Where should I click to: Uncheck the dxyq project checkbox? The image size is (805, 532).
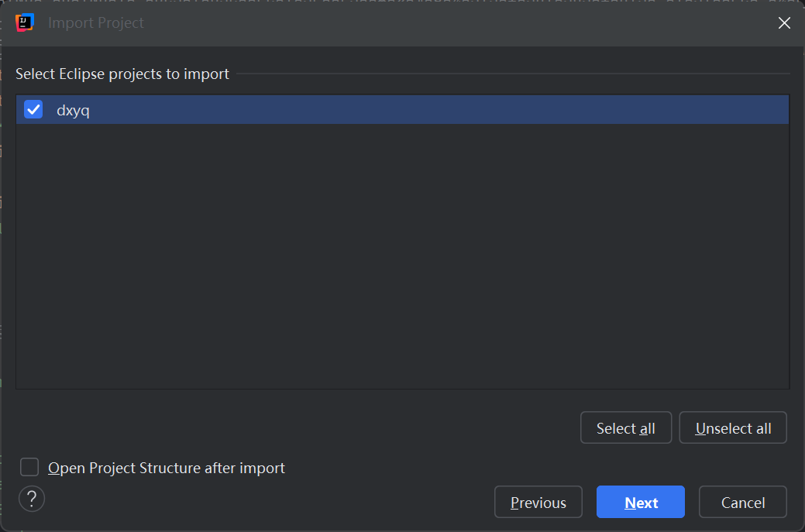33,110
